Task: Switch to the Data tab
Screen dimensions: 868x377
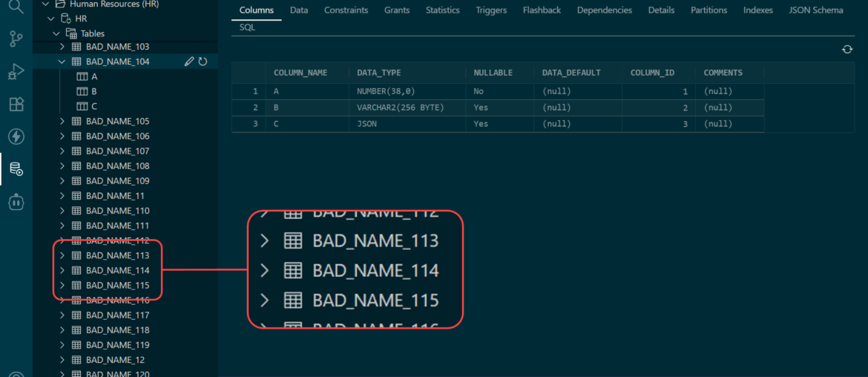Action: (299, 10)
